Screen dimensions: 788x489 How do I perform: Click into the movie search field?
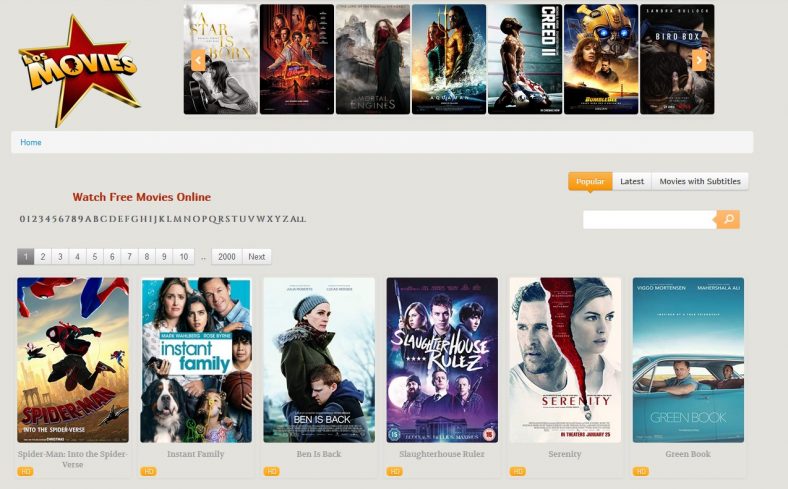click(x=649, y=220)
